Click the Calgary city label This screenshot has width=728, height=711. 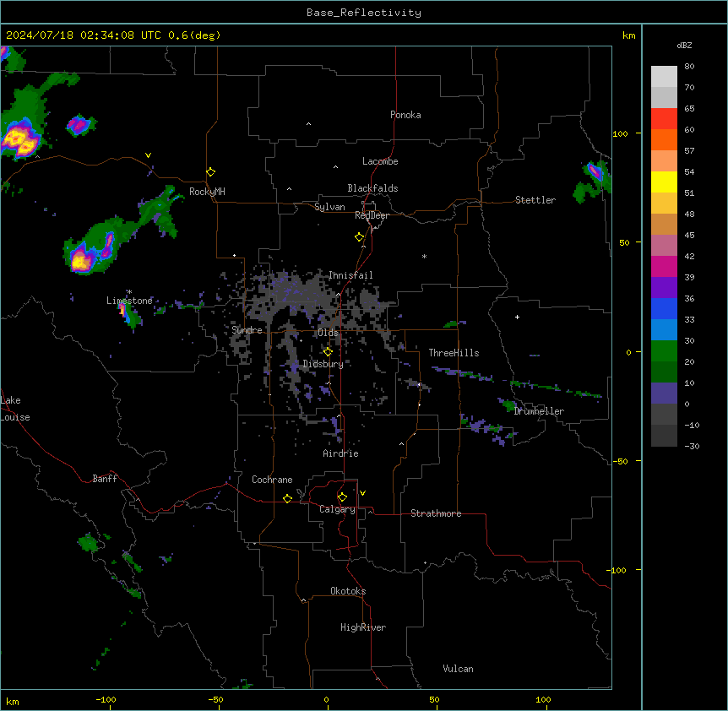pos(337,509)
